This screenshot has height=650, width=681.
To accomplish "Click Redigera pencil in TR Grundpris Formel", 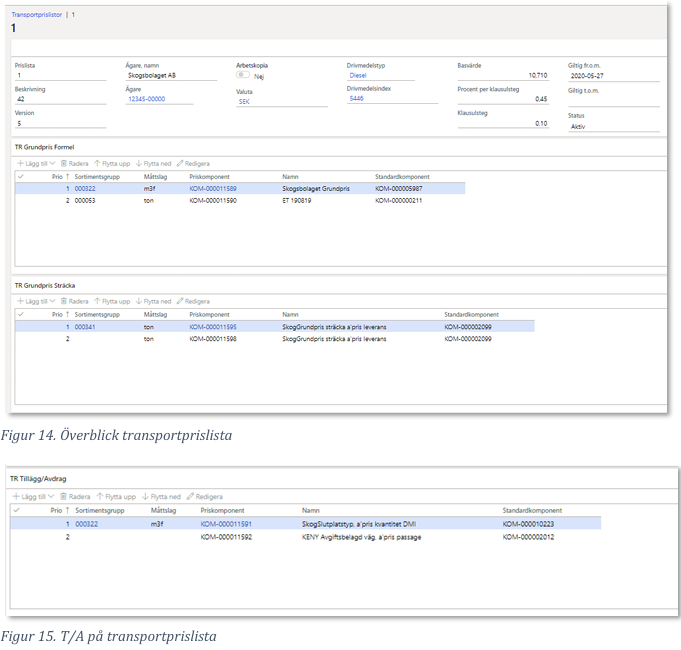I will click(181, 163).
